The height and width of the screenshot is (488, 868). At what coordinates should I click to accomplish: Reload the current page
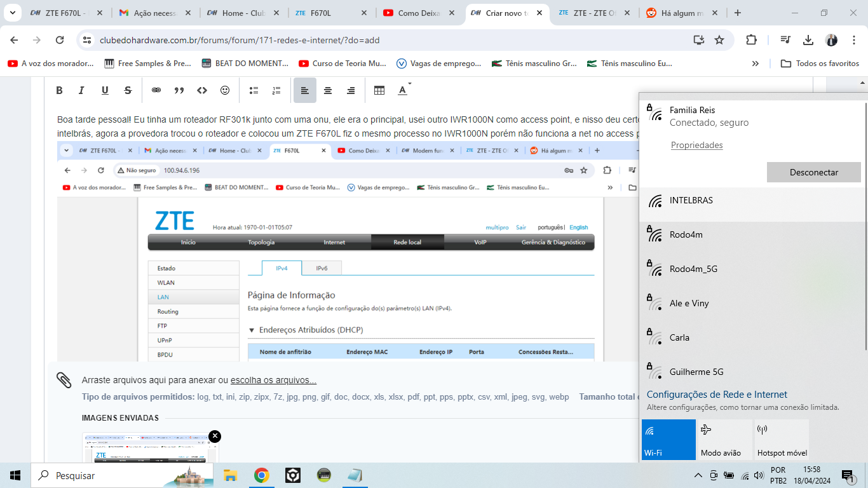coord(60,40)
